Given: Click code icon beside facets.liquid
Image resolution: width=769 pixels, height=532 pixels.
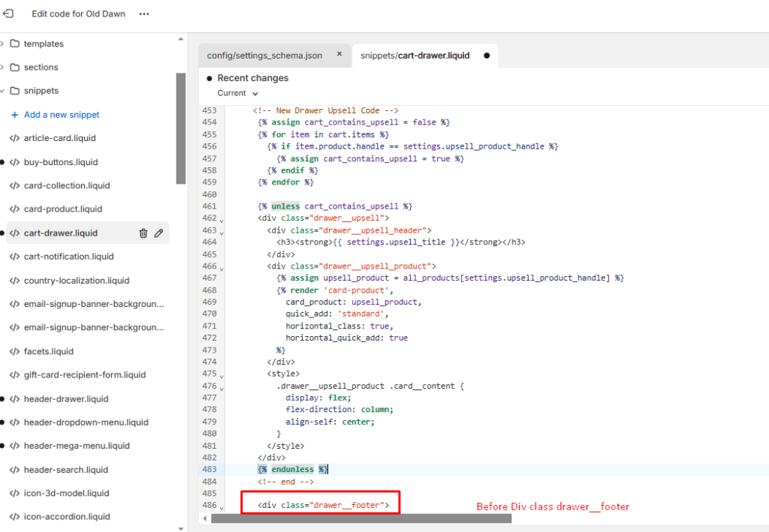Looking at the screenshot, I should pos(15,351).
